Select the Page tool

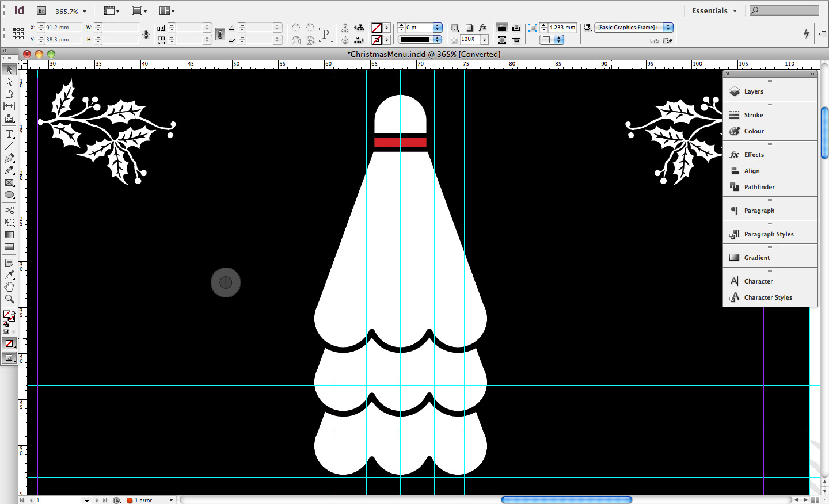tap(9, 94)
